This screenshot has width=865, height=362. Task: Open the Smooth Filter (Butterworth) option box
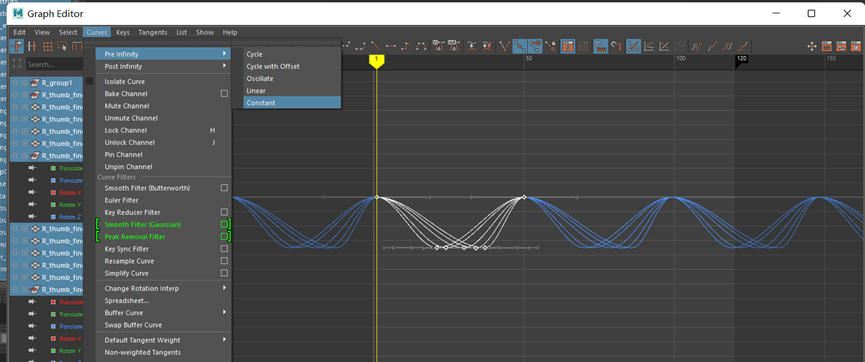pos(224,188)
